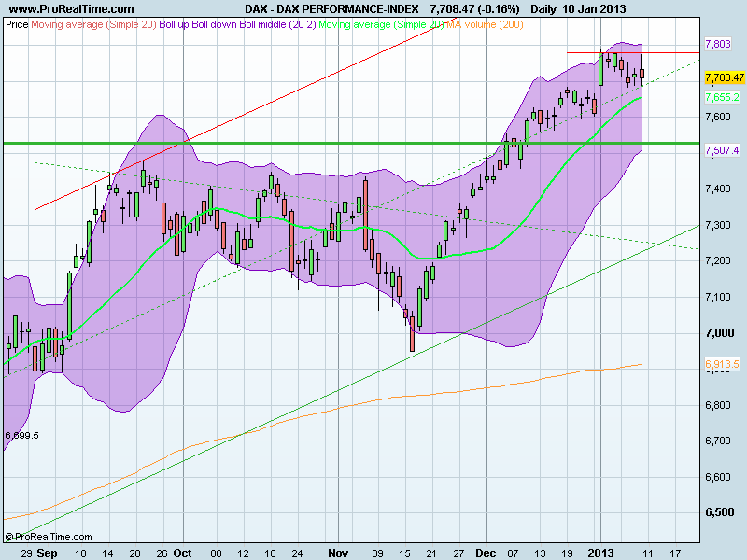Screen dimensions: 747x560
Task: Click the 7,803 upper Bollinger price tag
Action: pos(718,44)
